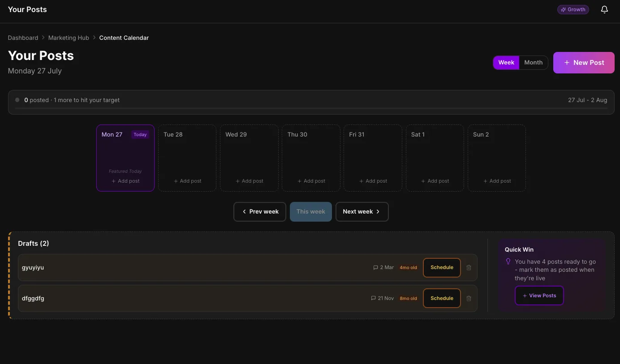This screenshot has width=620, height=364.
Task: Open Marketing Hub breadcrumb
Action: 69,38
